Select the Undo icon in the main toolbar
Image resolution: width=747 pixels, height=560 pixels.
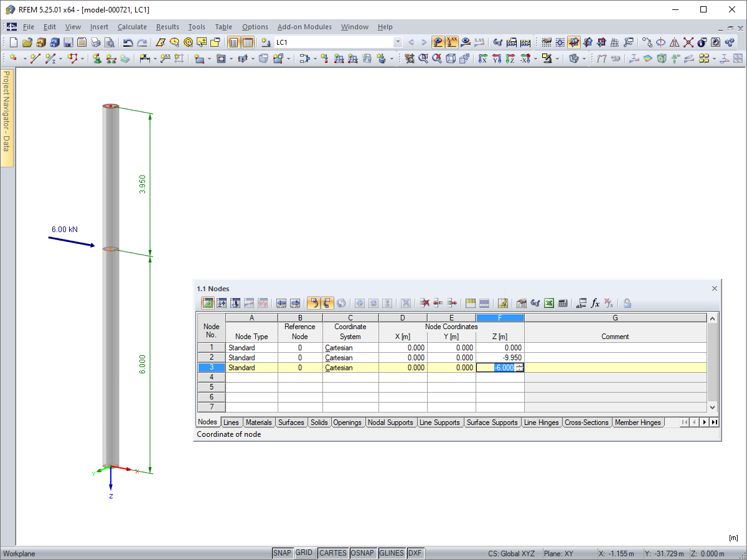[x=129, y=42]
